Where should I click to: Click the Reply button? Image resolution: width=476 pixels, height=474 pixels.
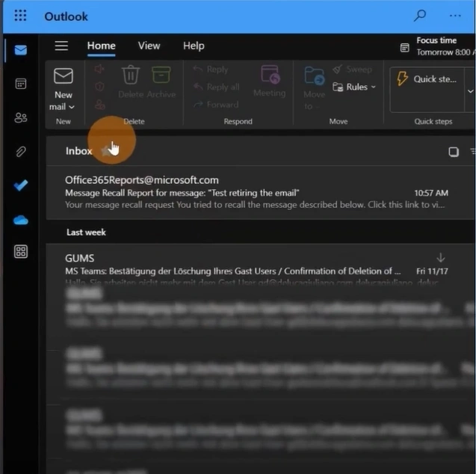(211, 70)
